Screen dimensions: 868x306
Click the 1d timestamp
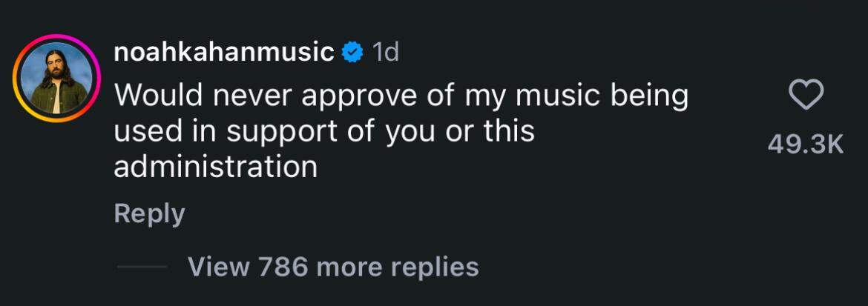click(x=385, y=53)
